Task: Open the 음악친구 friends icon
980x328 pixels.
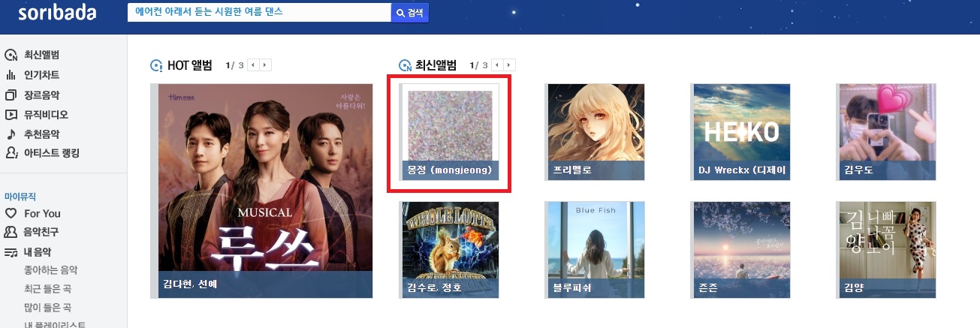Action: pyautogui.click(x=11, y=233)
